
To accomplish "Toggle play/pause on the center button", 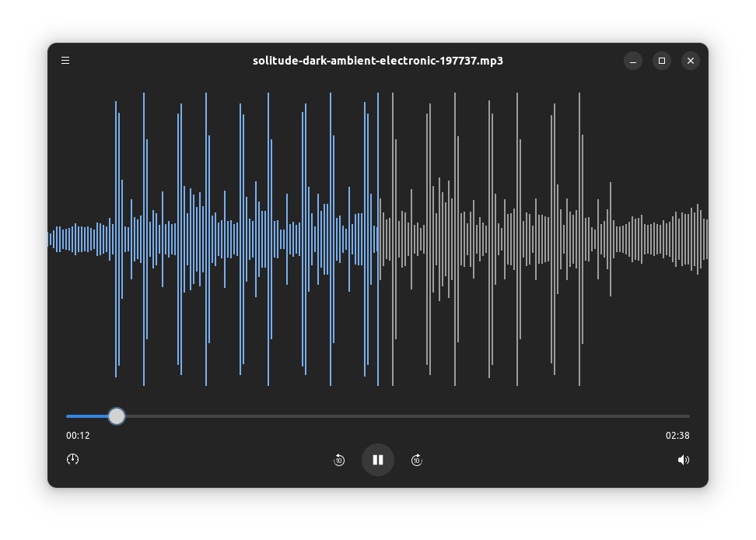I will click(x=378, y=460).
